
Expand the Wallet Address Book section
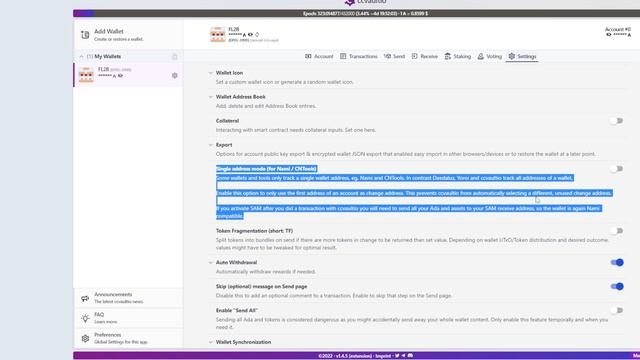[211, 97]
